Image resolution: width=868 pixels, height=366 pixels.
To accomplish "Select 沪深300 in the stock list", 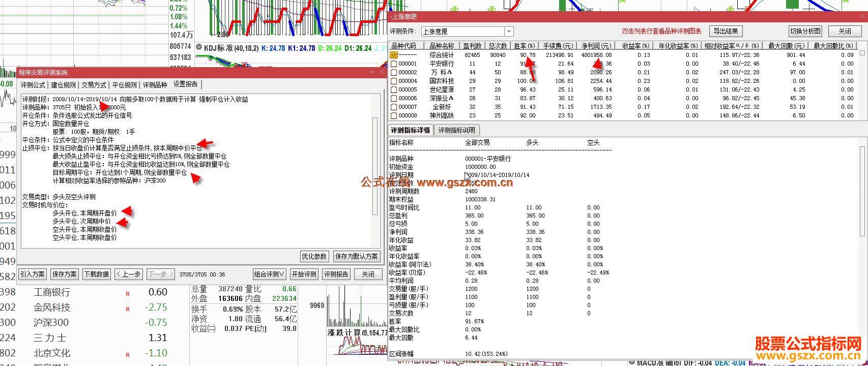I will coord(51,323).
